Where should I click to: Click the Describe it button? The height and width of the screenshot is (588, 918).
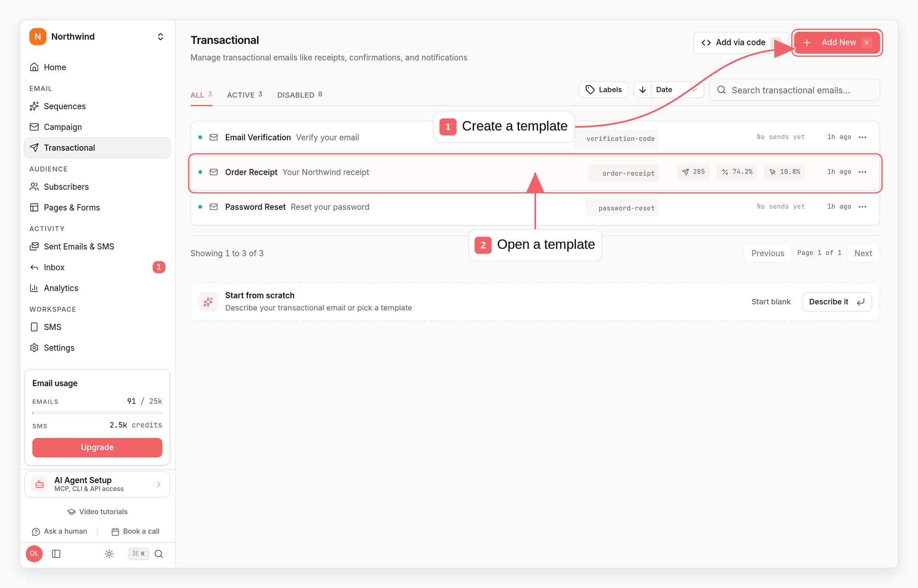(837, 302)
